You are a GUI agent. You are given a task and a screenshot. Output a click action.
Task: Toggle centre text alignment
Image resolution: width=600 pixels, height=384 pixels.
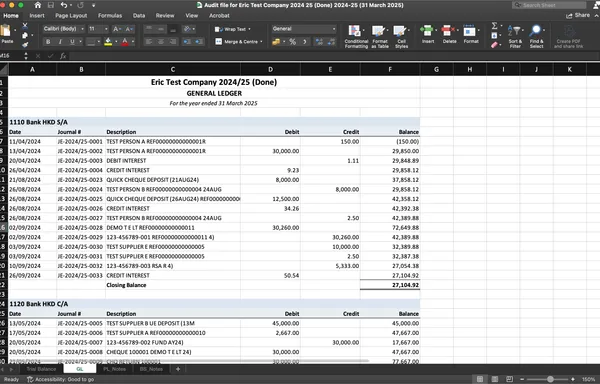coord(161,42)
